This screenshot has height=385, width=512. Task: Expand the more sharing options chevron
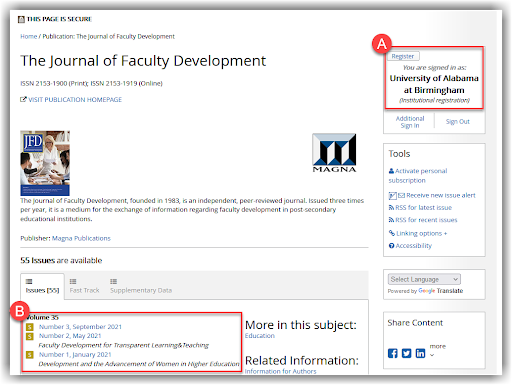pos(432,355)
